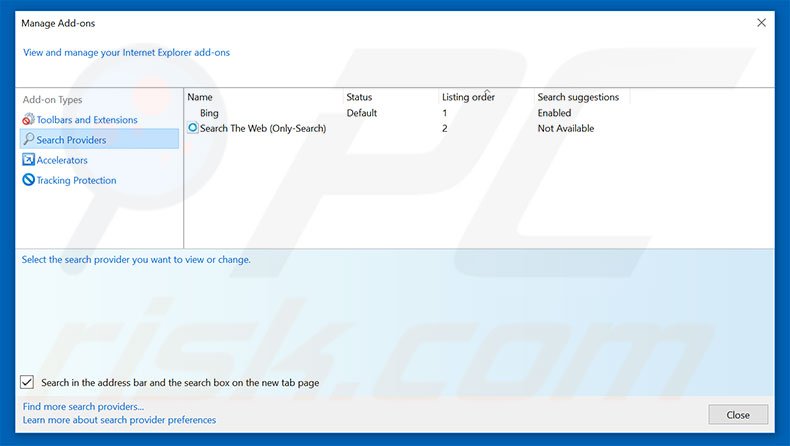This screenshot has height=446, width=790.
Task: Select Search Providers add-on type
Action: coord(99,139)
